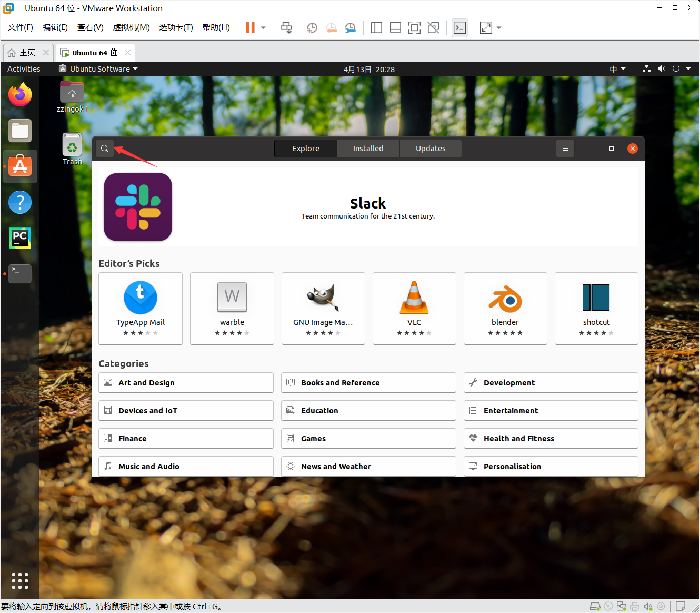
Task: Launch PyCharm from the Ubuntu dock
Action: [x=20, y=238]
